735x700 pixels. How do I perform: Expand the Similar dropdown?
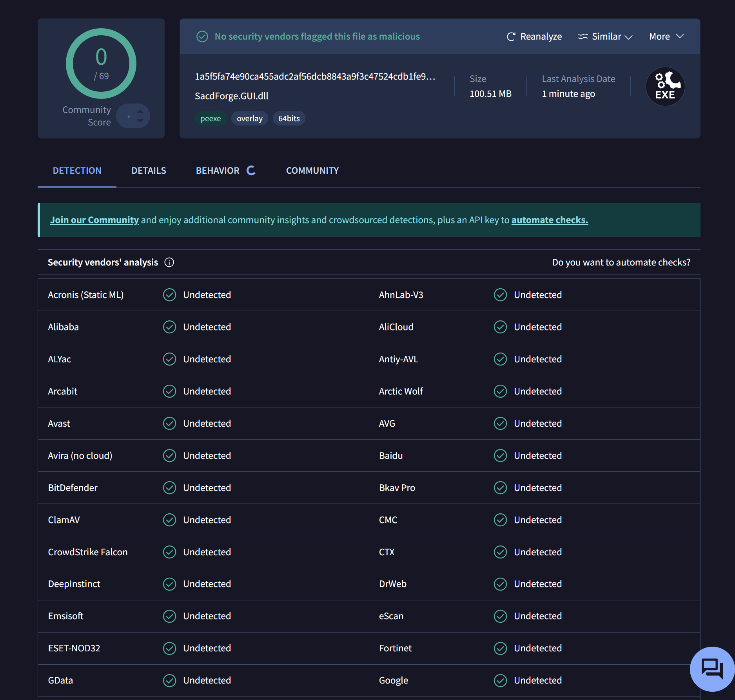point(606,36)
